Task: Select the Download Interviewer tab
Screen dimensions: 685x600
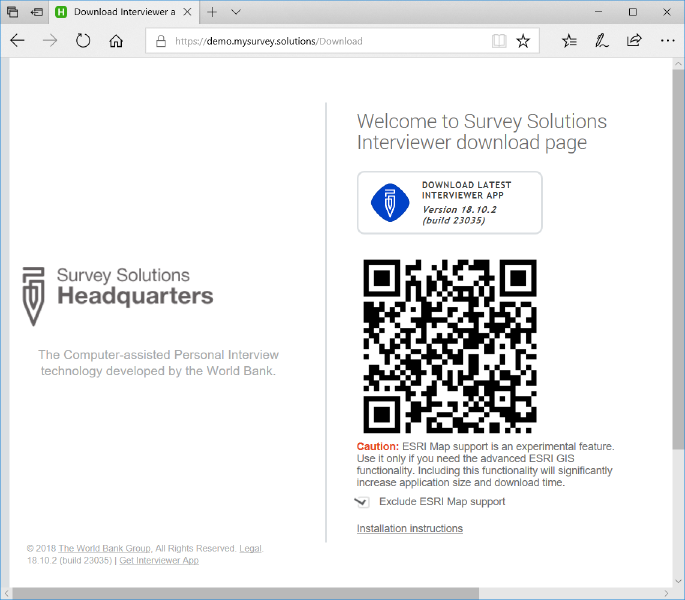Action: coord(120,12)
